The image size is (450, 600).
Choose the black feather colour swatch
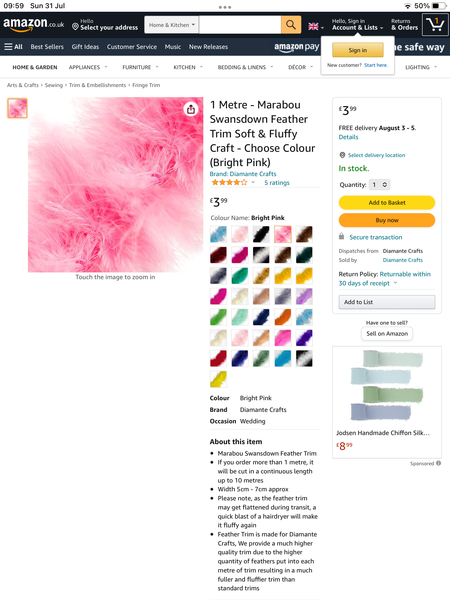pos(261,234)
